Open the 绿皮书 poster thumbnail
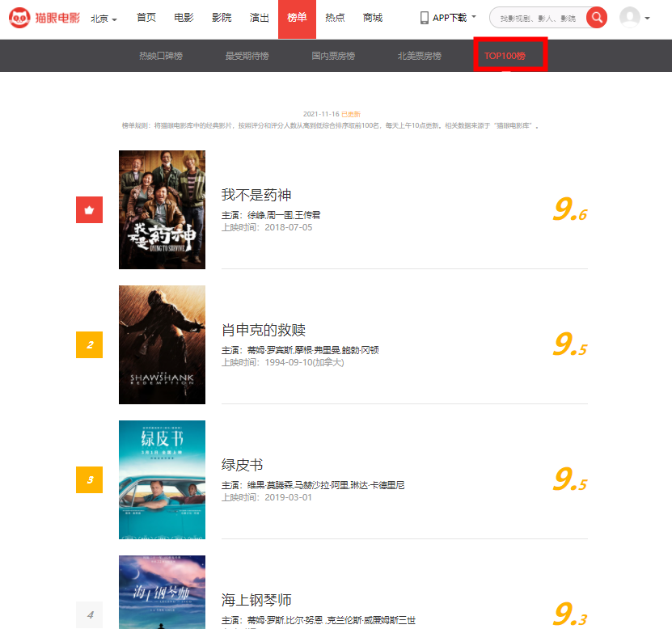Viewport: 672px width, 629px height. (162, 479)
